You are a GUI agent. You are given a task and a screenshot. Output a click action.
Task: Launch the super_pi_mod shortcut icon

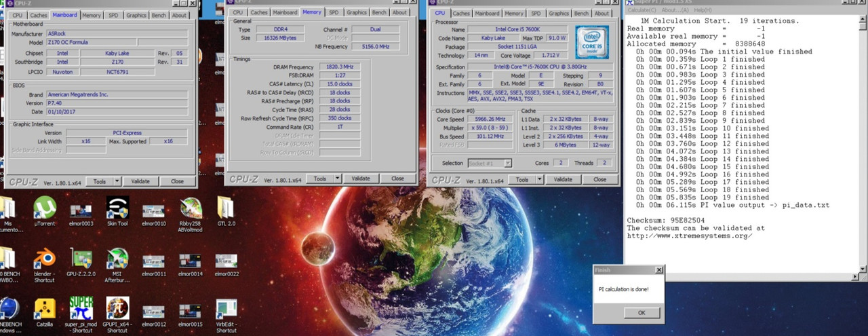81,315
